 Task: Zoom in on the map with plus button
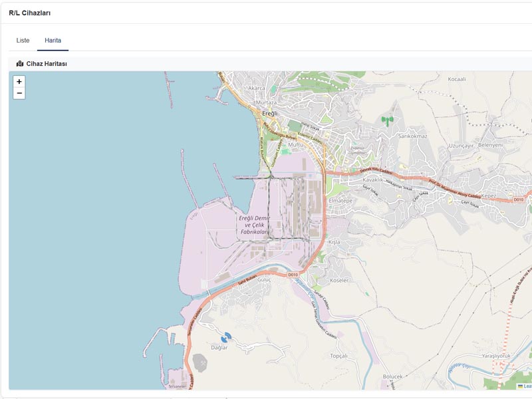pos(19,81)
